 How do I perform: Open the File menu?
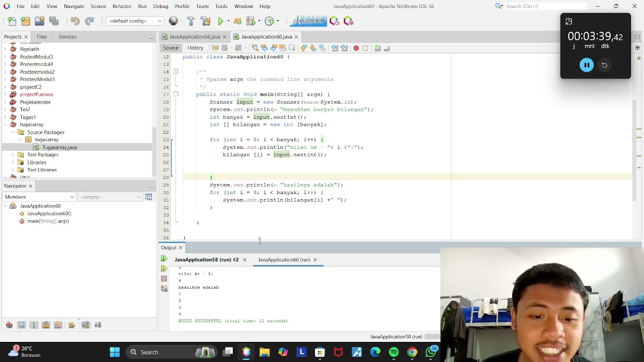(21, 6)
